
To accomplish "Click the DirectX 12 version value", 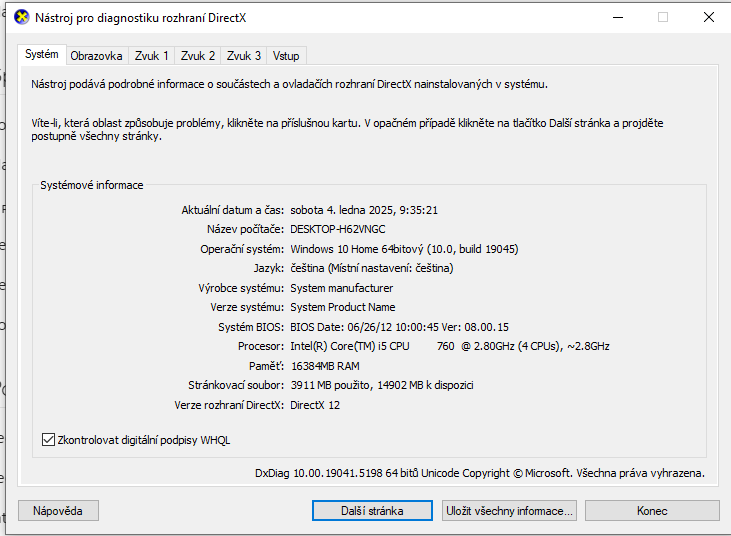I will point(315,405).
